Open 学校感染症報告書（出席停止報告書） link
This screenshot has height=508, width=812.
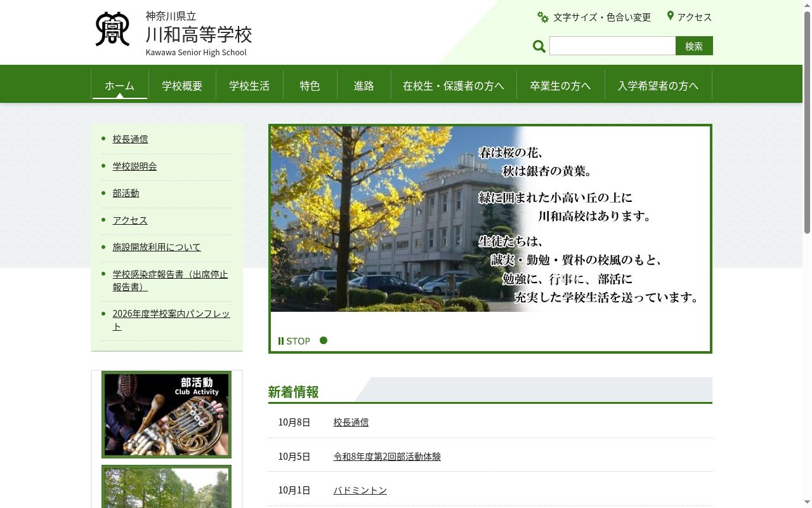point(170,281)
